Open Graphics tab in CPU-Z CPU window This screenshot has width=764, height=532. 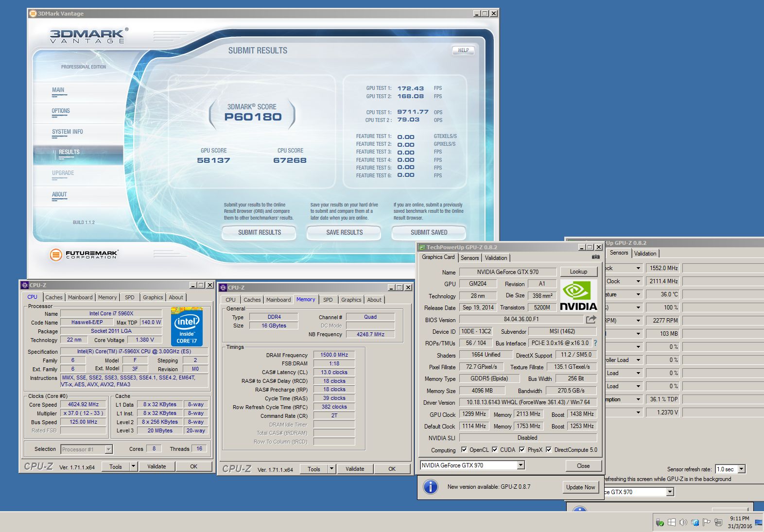[x=153, y=297]
